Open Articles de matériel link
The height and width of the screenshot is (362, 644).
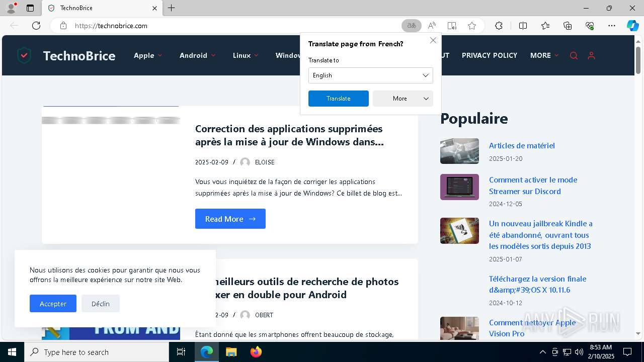pyautogui.click(x=522, y=145)
